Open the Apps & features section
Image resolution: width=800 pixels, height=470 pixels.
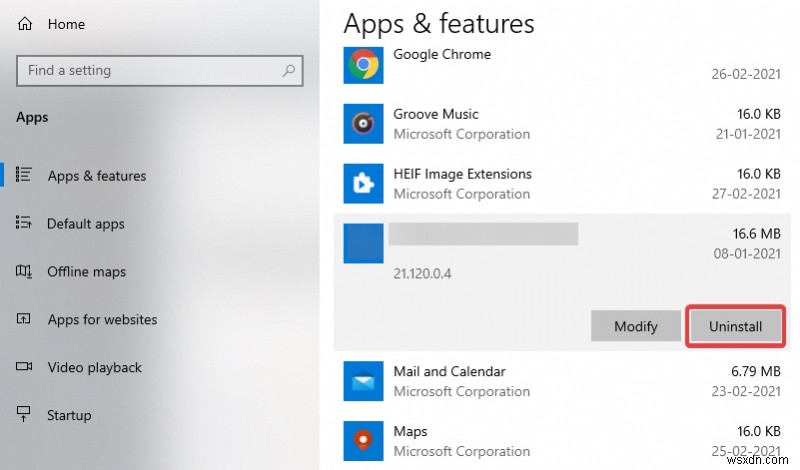tap(97, 176)
